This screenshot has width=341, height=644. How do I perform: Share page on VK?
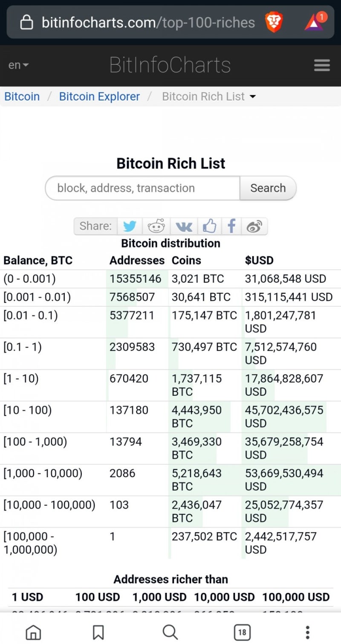(x=184, y=226)
